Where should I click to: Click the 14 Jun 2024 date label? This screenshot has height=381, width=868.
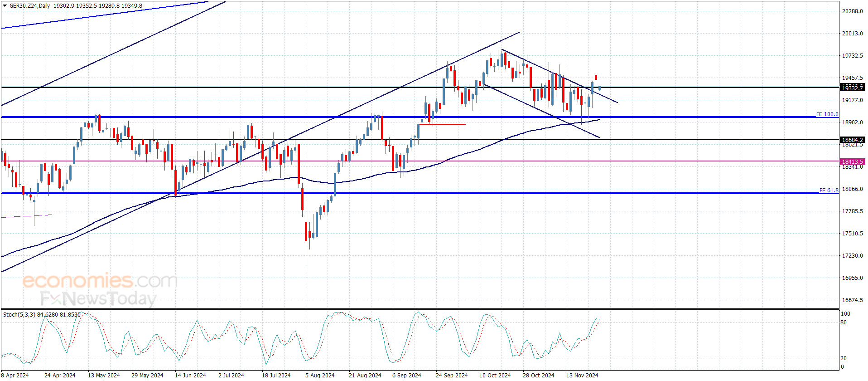190,375
